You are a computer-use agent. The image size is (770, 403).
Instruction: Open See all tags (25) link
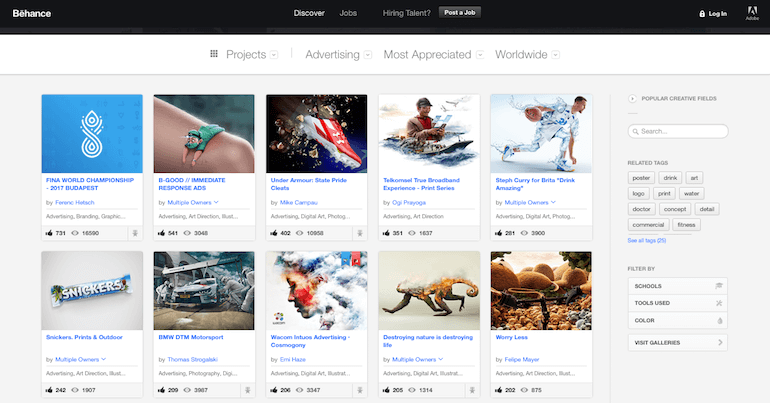[647, 241]
